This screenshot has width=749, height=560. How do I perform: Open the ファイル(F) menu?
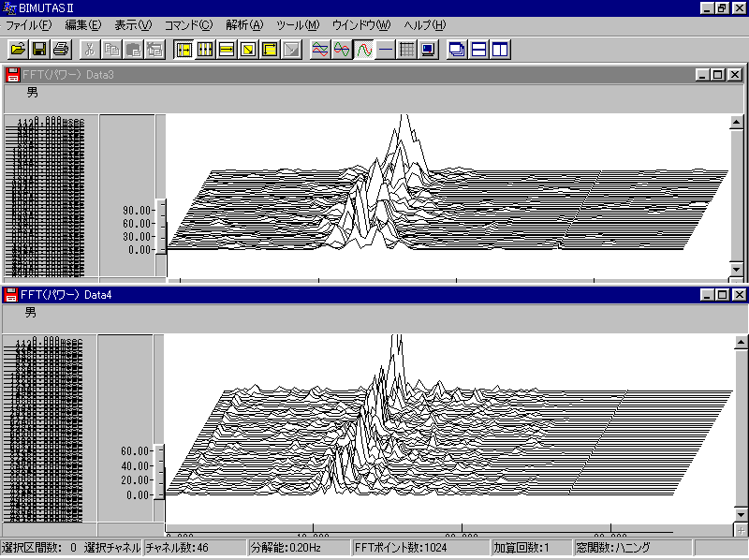(x=29, y=24)
